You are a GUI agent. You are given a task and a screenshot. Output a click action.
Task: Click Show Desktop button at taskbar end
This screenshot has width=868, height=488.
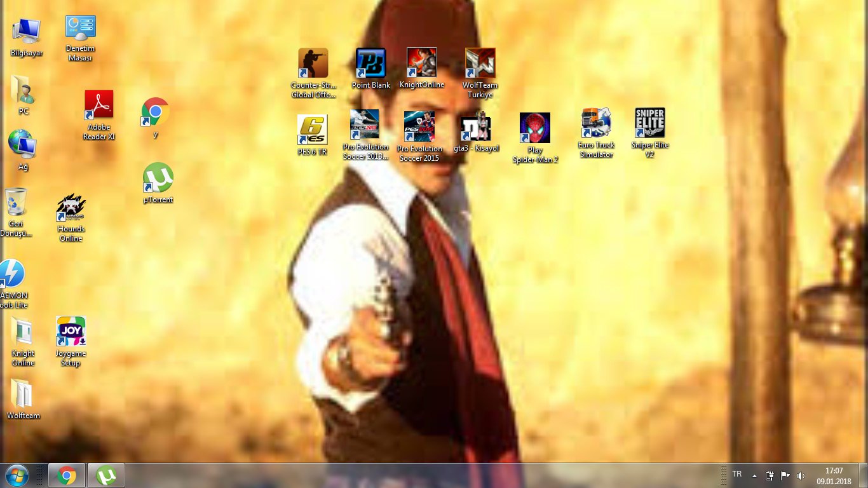click(863, 475)
